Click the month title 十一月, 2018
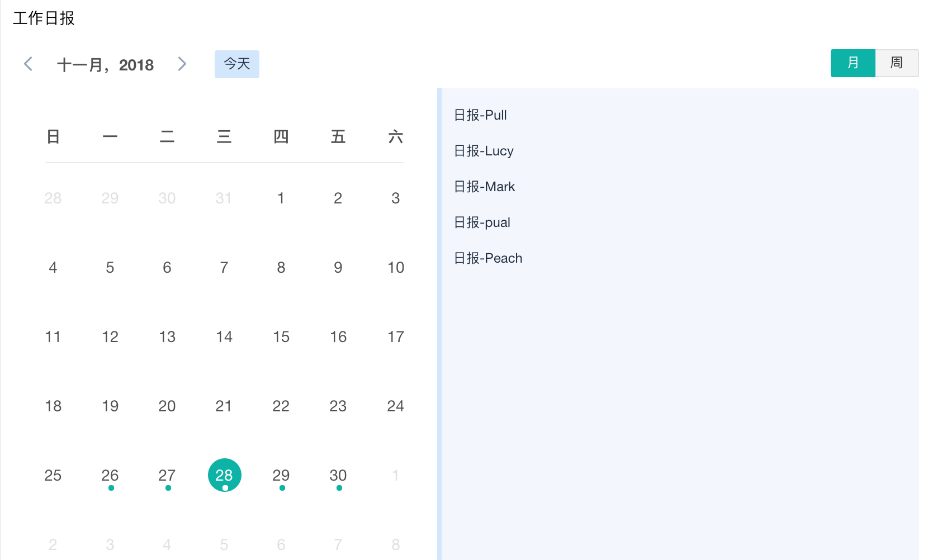 (x=105, y=65)
